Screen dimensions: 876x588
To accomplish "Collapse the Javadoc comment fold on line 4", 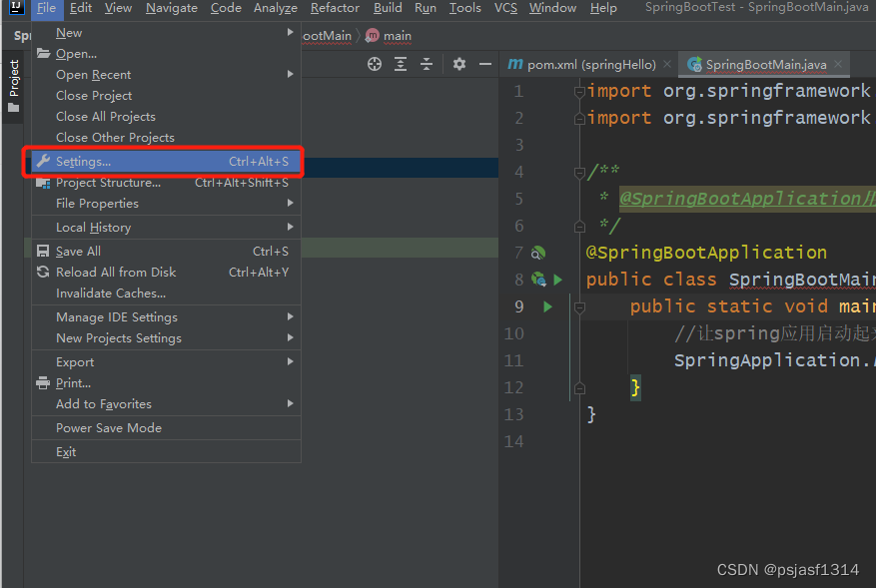I will (579, 173).
